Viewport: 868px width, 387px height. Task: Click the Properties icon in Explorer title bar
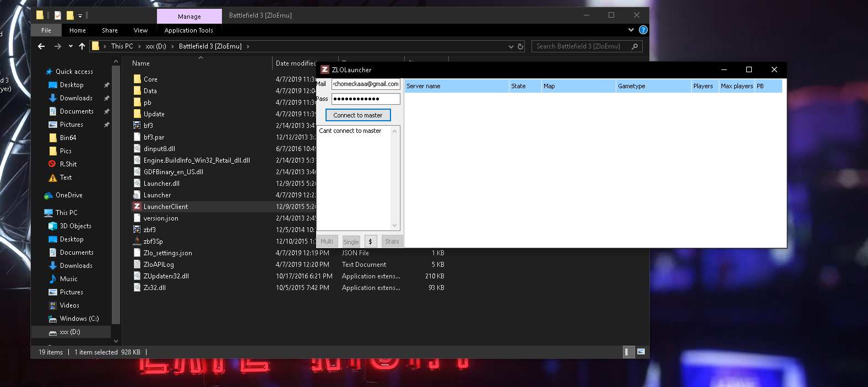click(57, 15)
